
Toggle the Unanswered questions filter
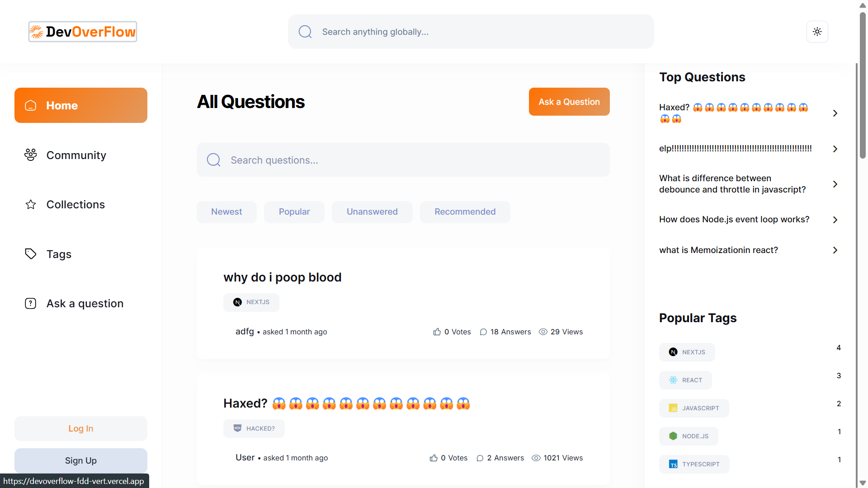[372, 211]
